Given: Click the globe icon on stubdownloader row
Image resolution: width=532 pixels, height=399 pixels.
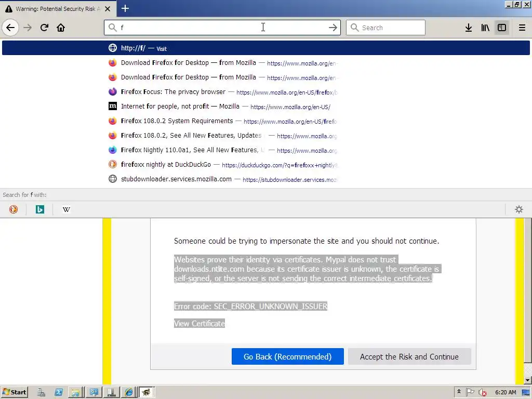Looking at the screenshot, I should click(x=113, y=179).
